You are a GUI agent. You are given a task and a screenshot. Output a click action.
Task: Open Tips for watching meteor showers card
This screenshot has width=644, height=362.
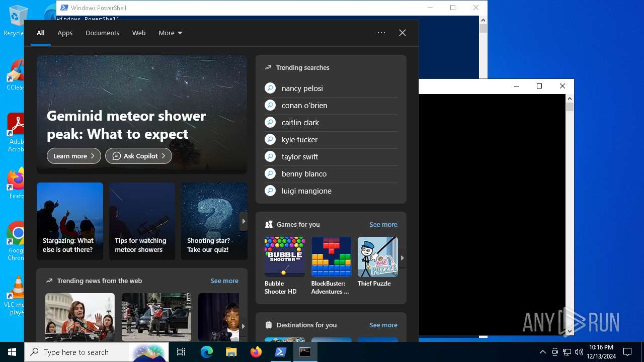pos(142,221)
